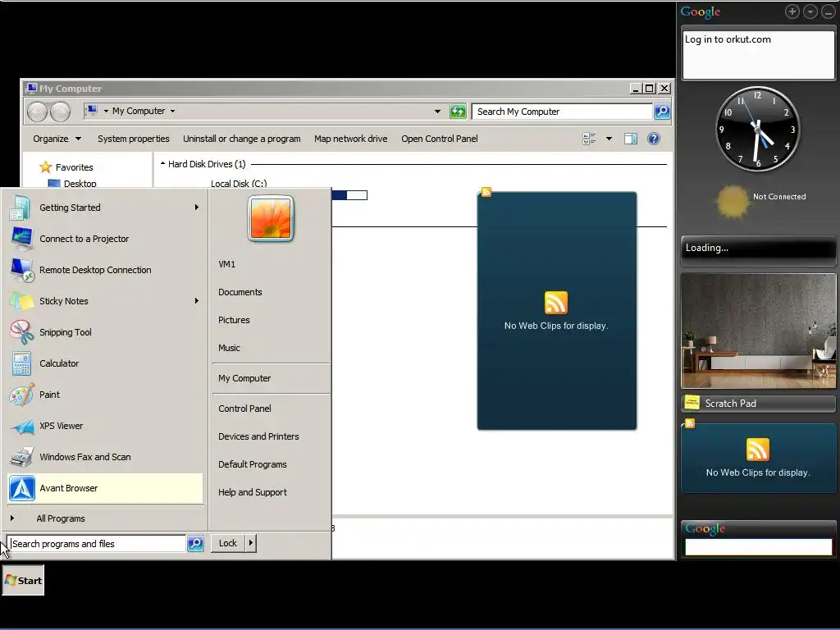Image resolution: width=840 pixels, height=630 pixels.
Task: Open the arrow next to Lock button
Action: point(250,543)
